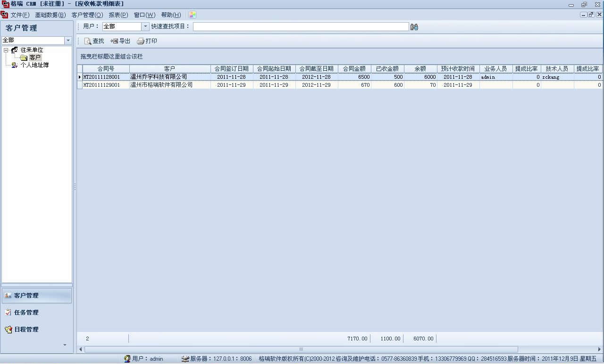604x364 pixels.
Task: Open the 用户 combo box dropdown
Action: [x=145, y=27]
